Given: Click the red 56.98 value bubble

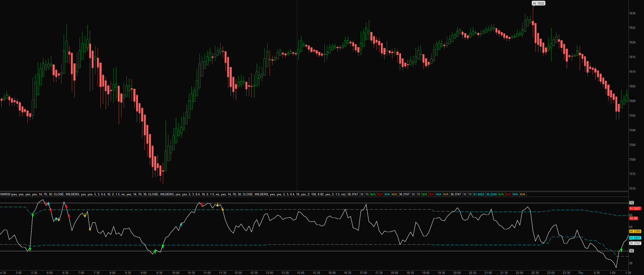Looking at the screenshot, I should (633, 219).
